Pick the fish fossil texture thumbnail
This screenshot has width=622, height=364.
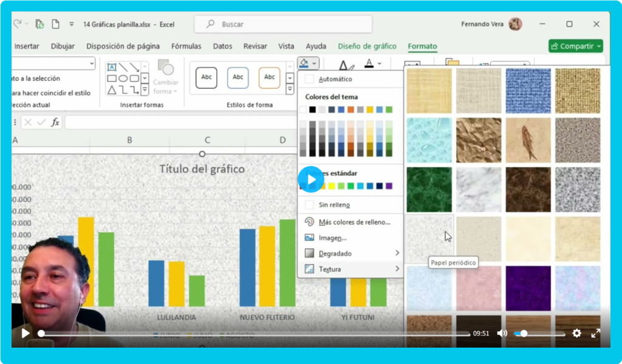point(528,140)
